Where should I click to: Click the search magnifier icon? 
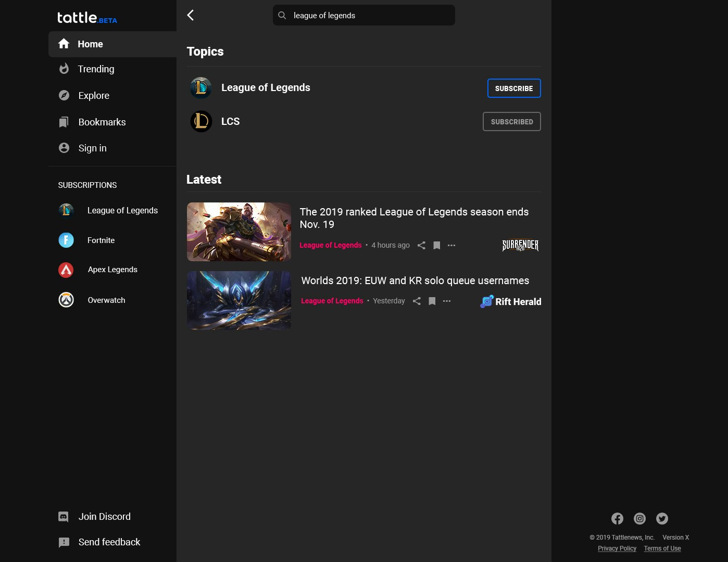point(282,15)
